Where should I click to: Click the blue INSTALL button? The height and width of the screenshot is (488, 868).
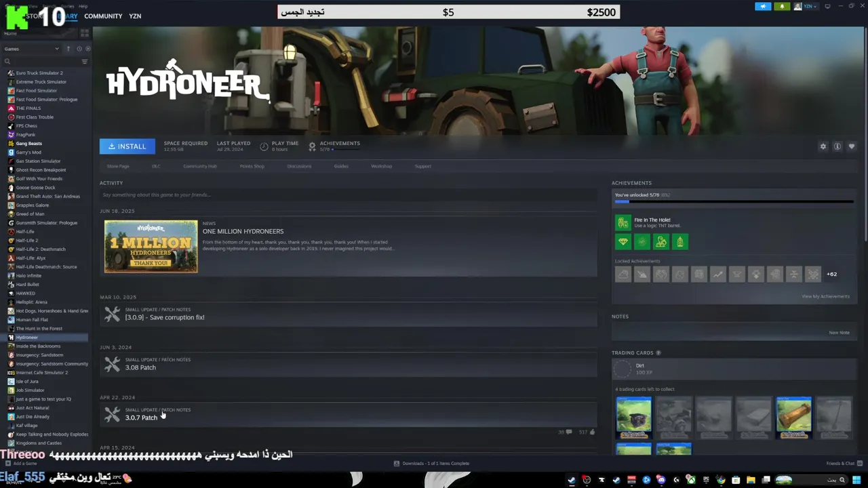coord(127,146)
